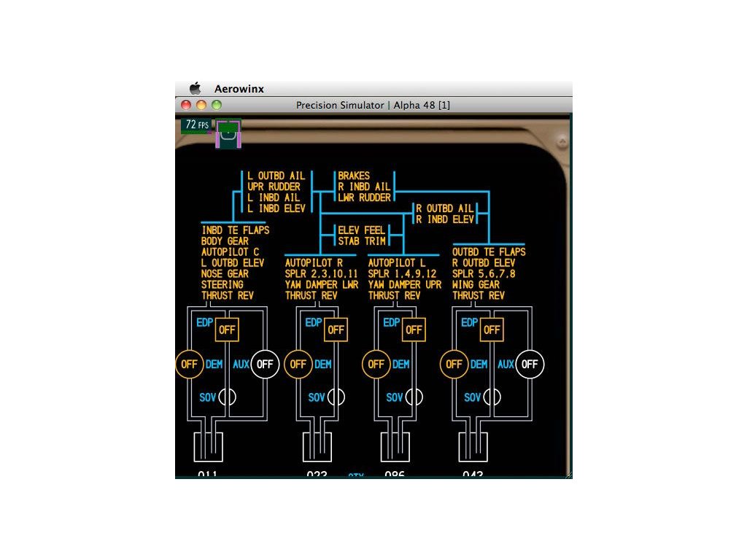The height and width of the screenshot is (560, 747).
Task: Click system 4 demand pump OFF circle
Action: click(x=454, y=365)
